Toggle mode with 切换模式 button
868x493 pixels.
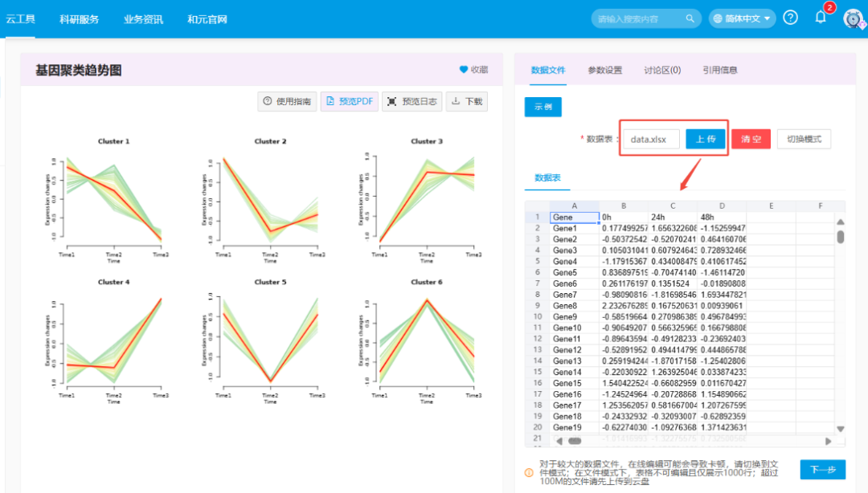coord(804,139)
